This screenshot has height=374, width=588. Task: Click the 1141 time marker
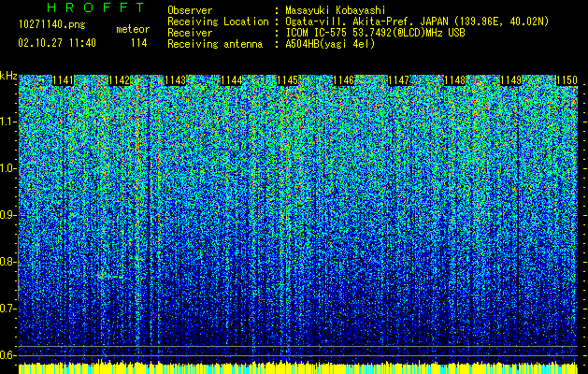pos(63,80)
